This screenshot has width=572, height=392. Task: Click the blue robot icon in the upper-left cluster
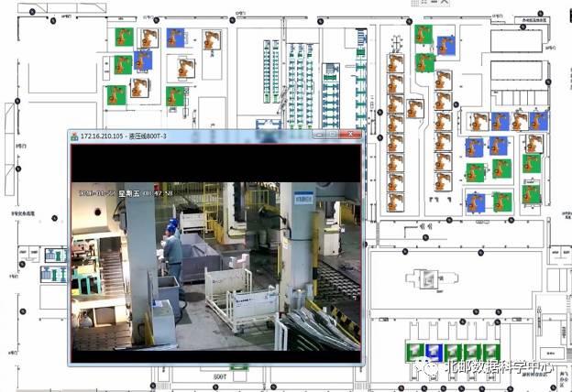(142, 60)
